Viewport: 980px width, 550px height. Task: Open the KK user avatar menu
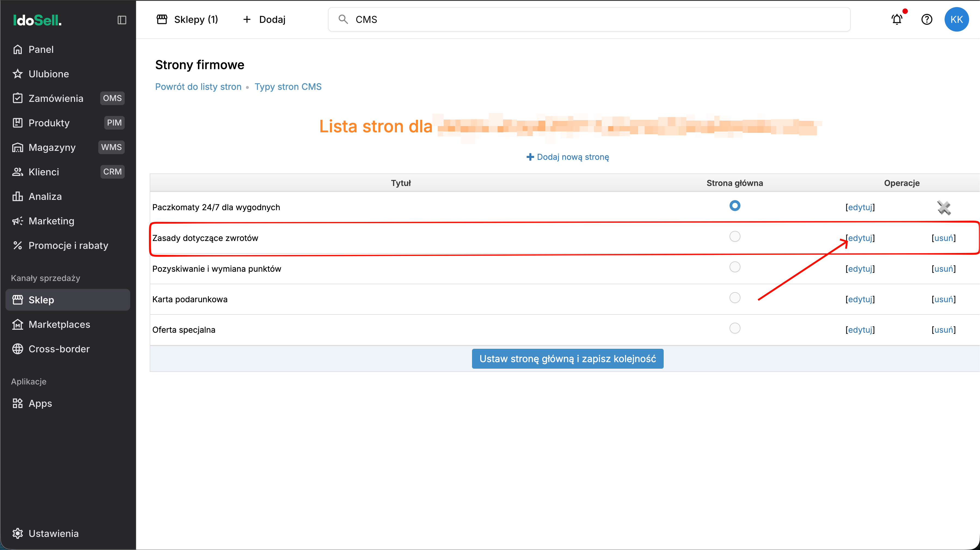[956, 19]
